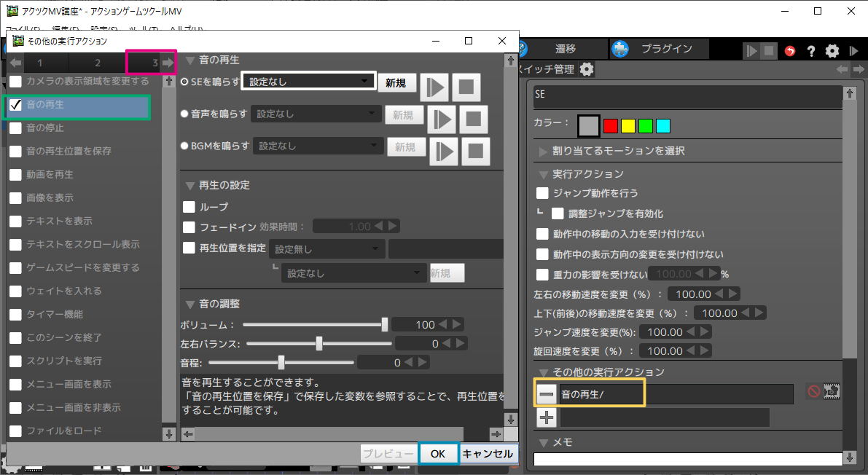
Task: Add new action with plus button
Action: pos(547,417)
